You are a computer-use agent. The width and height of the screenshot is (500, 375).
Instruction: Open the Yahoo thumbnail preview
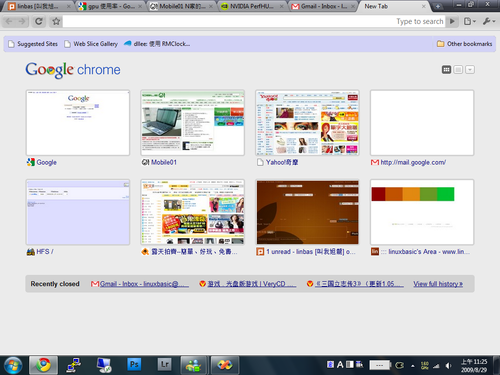point(307,123)
